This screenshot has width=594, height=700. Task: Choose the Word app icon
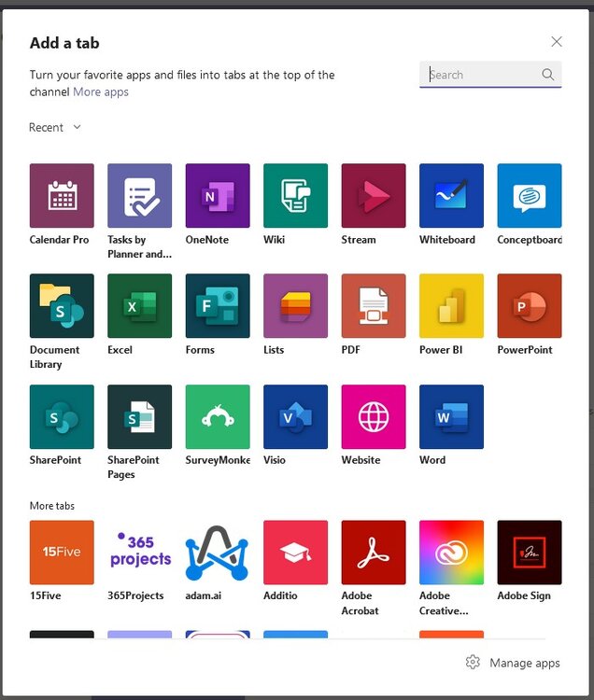[451, 416]
